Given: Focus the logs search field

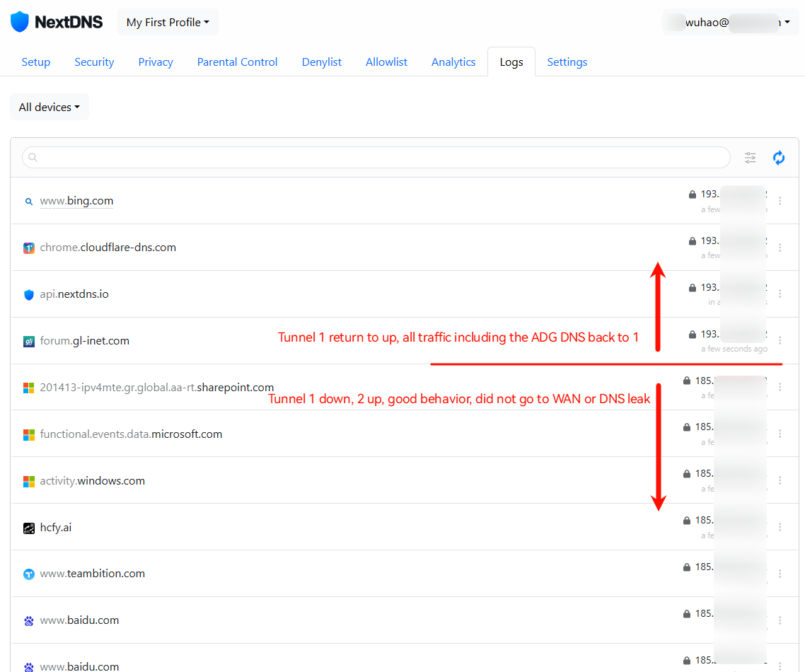Looking at the screenshot, I should (x=376, y=157).
